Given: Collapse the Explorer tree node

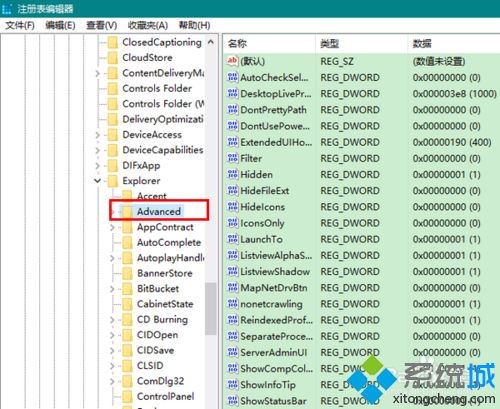Looking at the screenshot, I should click(x=98, y=181).
